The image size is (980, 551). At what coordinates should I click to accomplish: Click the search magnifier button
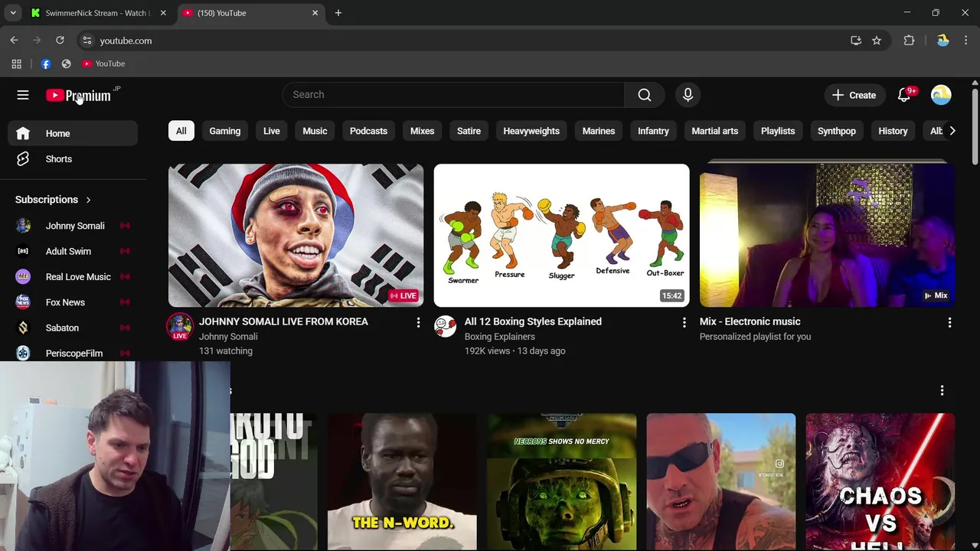click(x=645, y=95)
